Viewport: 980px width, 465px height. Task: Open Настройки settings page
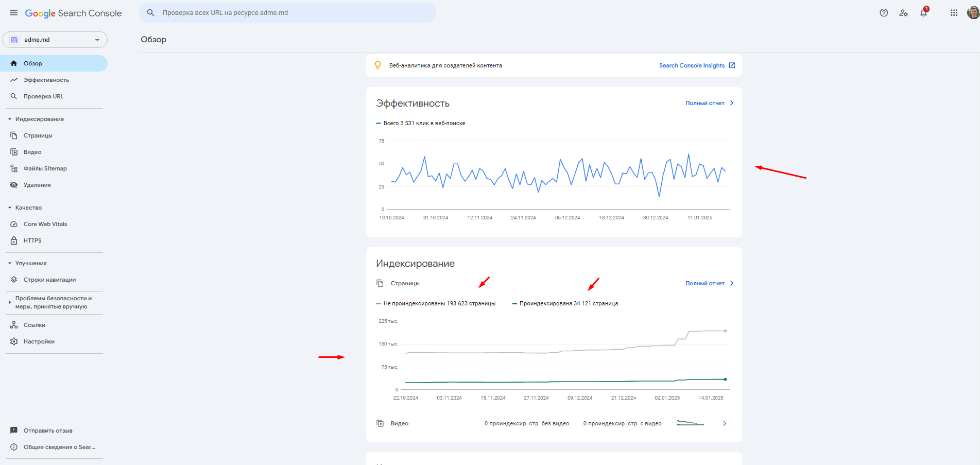pyautogui.click(x=39, y=341)
